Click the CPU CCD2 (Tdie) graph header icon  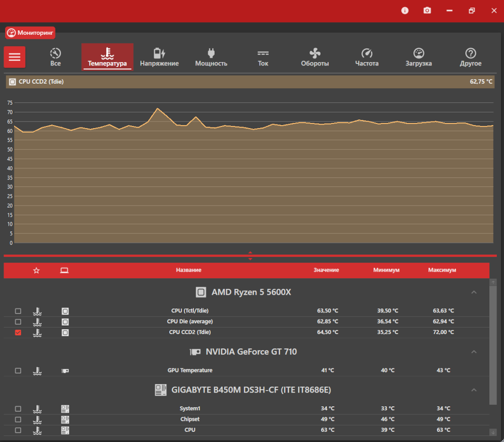click(x=12, y=82)
